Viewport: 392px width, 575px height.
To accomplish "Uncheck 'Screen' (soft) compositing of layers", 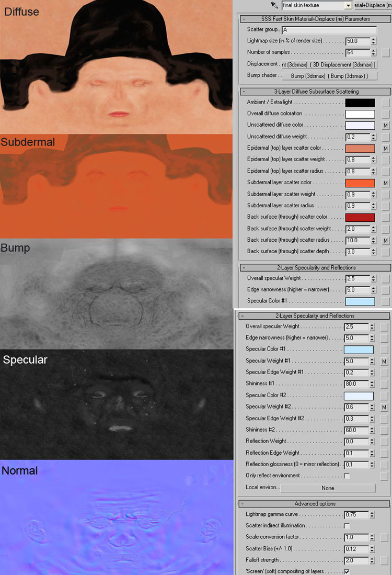I will (347, 571).
